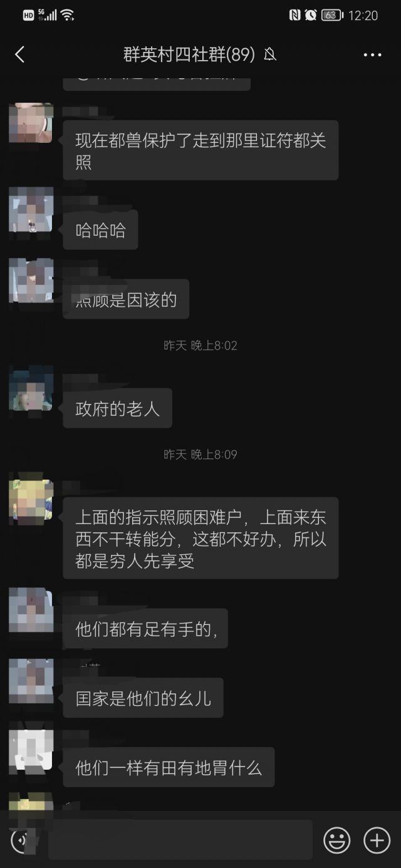
Task: Open the plus attachments panel
Action: pyautogui.click(x=377, y=840)
